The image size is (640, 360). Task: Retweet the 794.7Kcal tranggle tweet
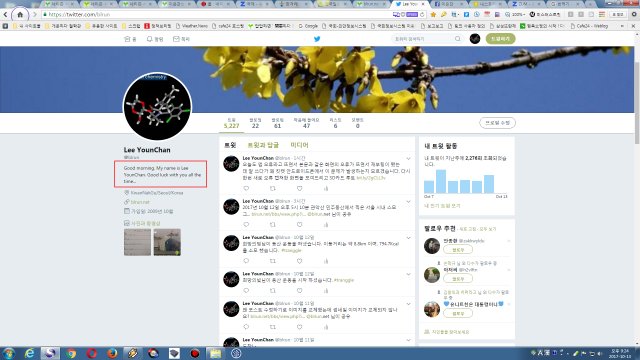[273, 261]
